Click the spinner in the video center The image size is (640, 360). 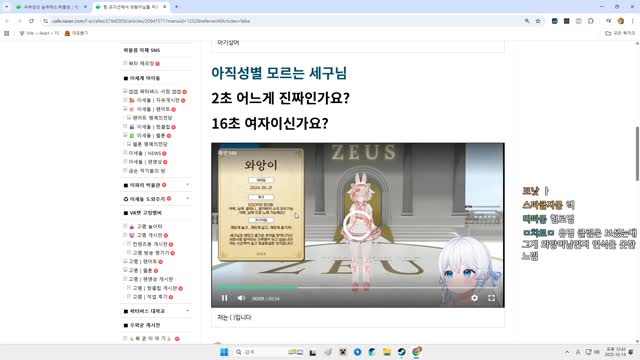coord(357,225)
